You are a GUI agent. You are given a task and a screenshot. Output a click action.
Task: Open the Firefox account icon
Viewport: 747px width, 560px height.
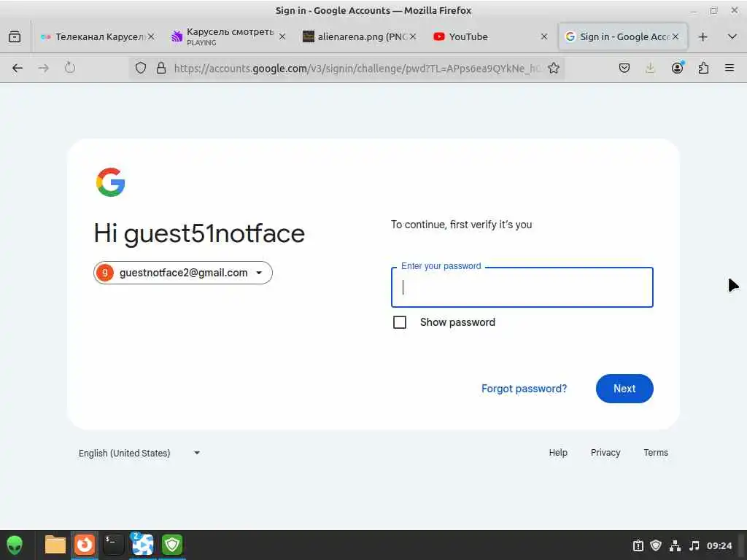click(677, 68)
